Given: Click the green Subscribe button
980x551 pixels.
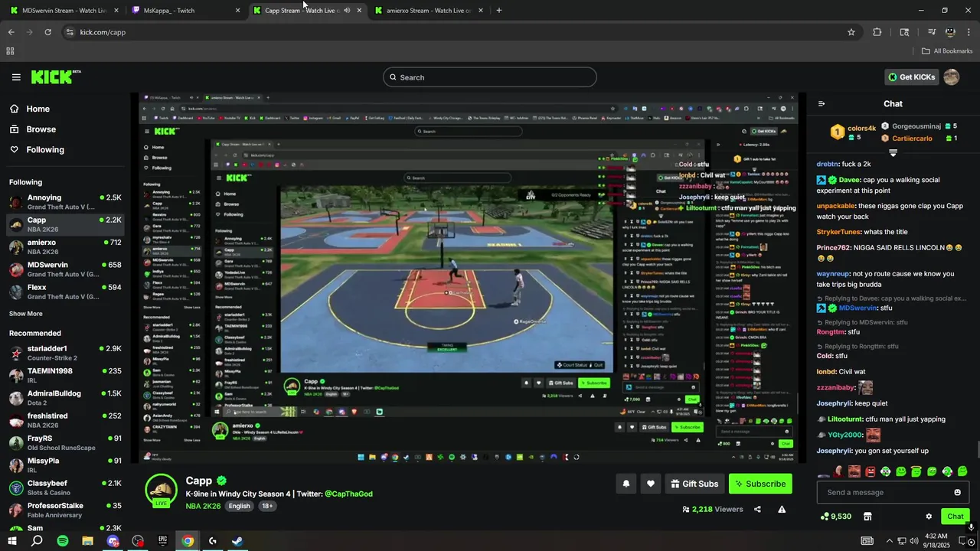Looking at the screenshot, I should (x=760, y=484).
